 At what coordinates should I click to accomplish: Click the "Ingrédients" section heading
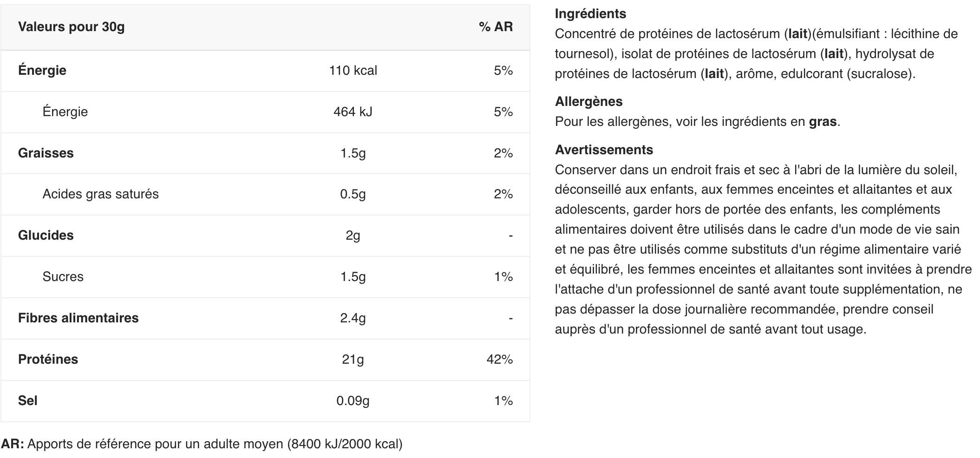click(590, 14)
